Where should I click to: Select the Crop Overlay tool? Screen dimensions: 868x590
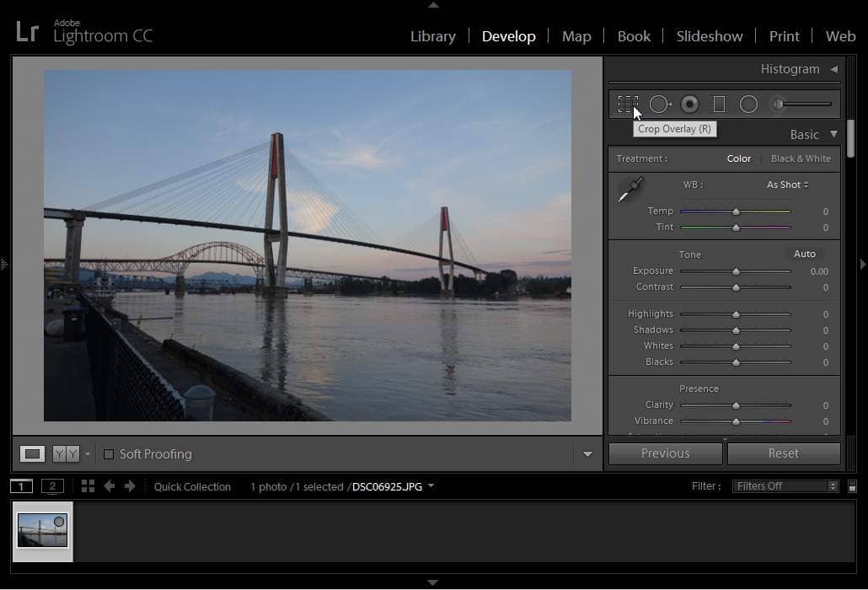point(627,104)
